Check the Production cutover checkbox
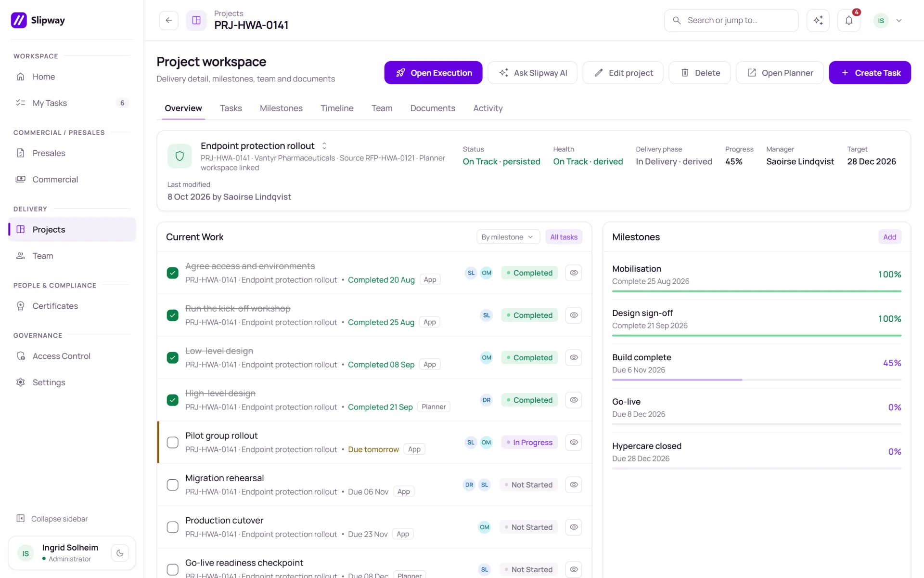 (172, 527)
